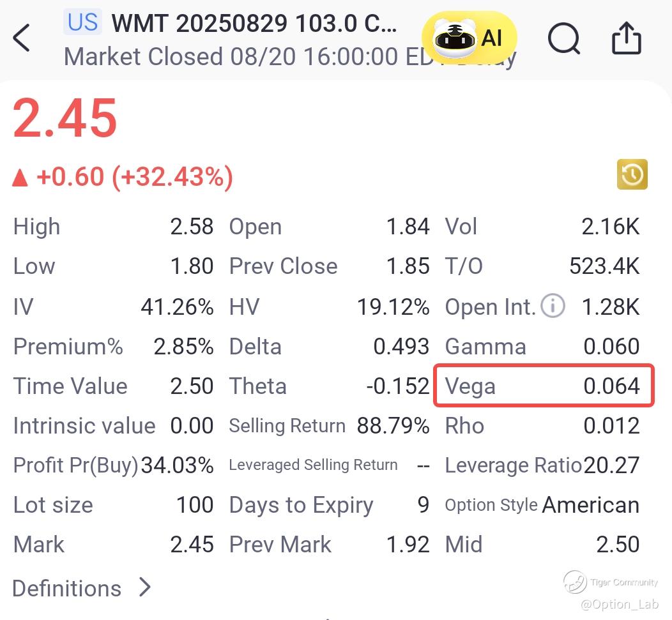Expand Definitions with the chevron arrow

click(x=146, y=587)
